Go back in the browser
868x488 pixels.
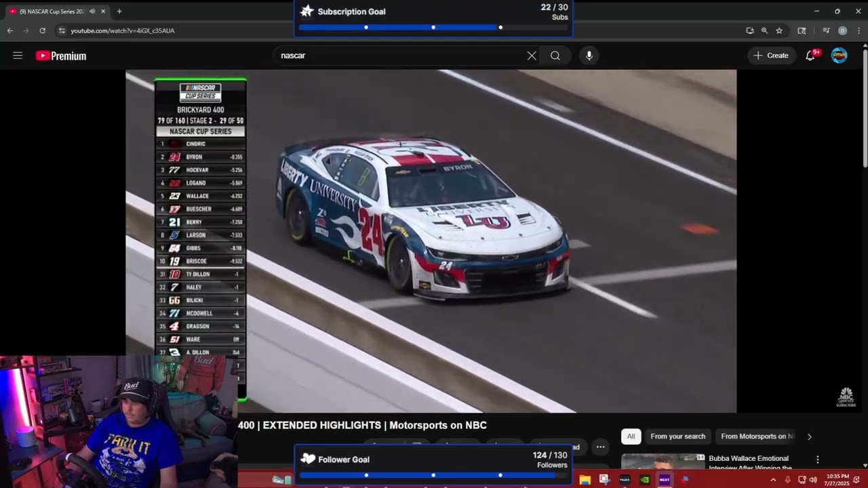coord(9,30)
